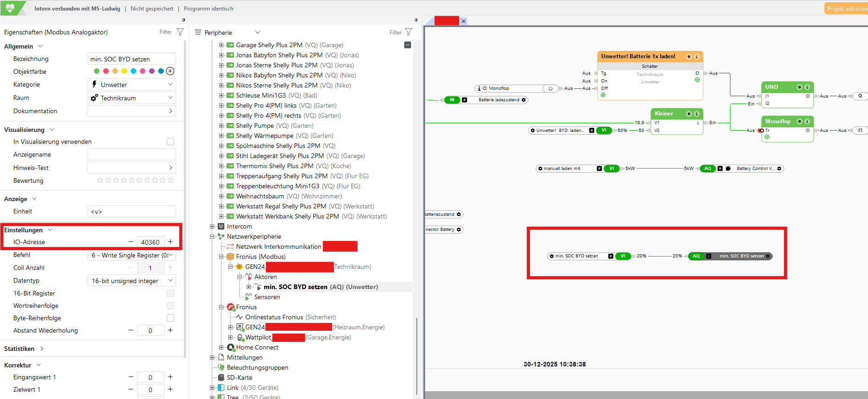Click the Home Connect icon
This screenshot has height=399, width=868.
point(231,347)
